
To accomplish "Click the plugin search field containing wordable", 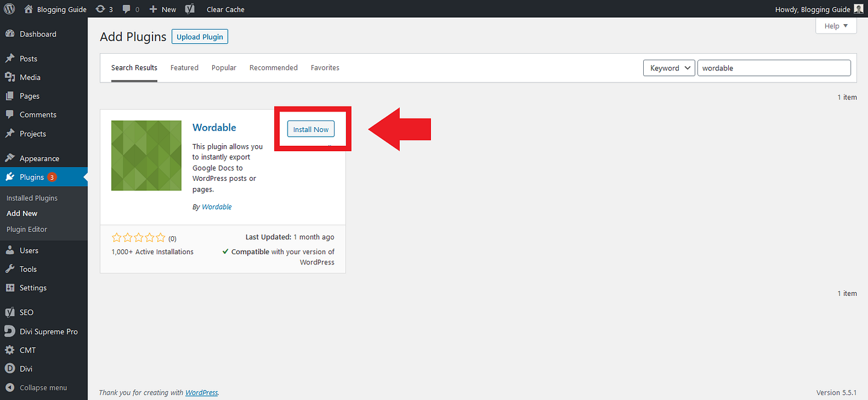I will pyautogui.click(x=774, y=68).
